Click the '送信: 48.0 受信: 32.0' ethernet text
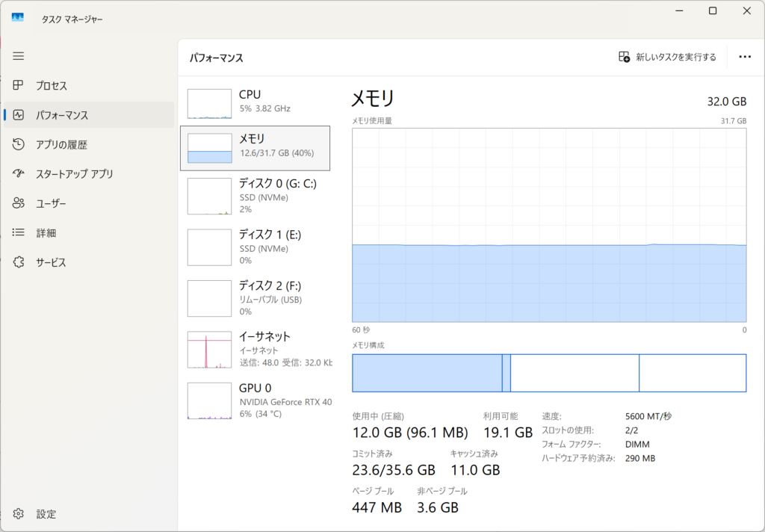 (x=285, y=362)
